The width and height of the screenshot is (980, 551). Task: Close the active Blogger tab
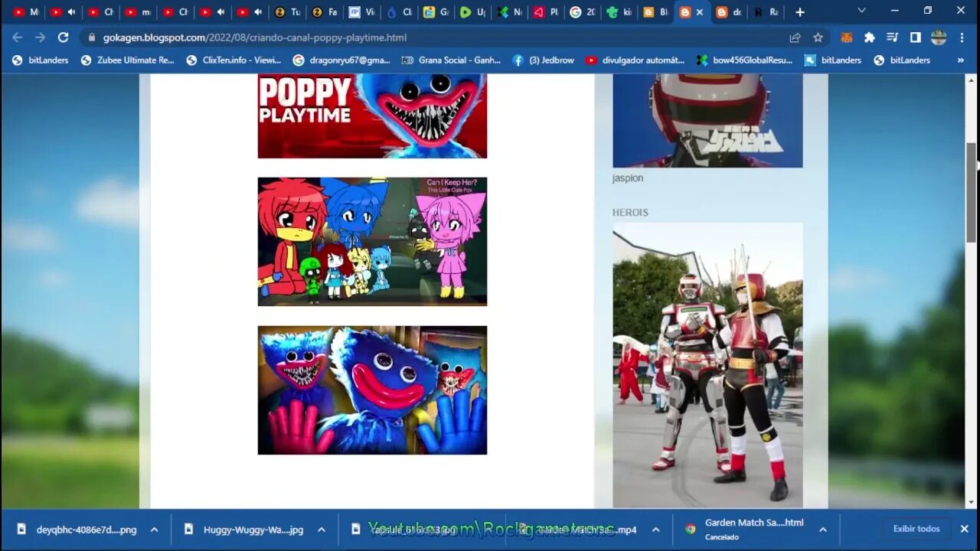699,12
